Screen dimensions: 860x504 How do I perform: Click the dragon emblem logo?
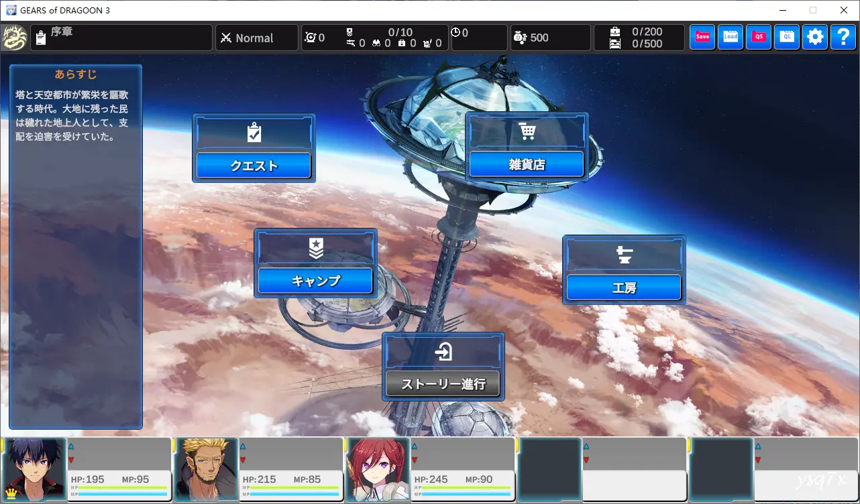[x=13, y=38]
